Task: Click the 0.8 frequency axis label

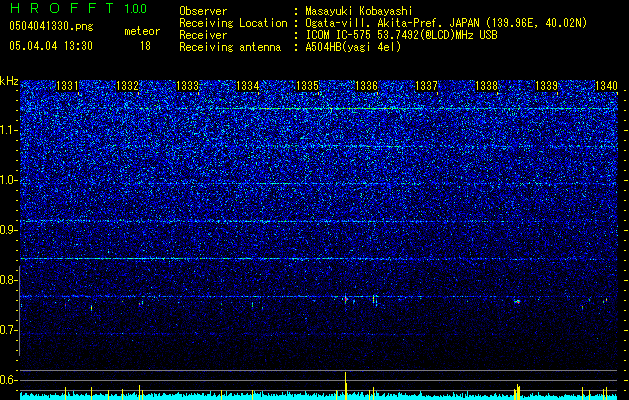Action: click(x=8, y=280)
